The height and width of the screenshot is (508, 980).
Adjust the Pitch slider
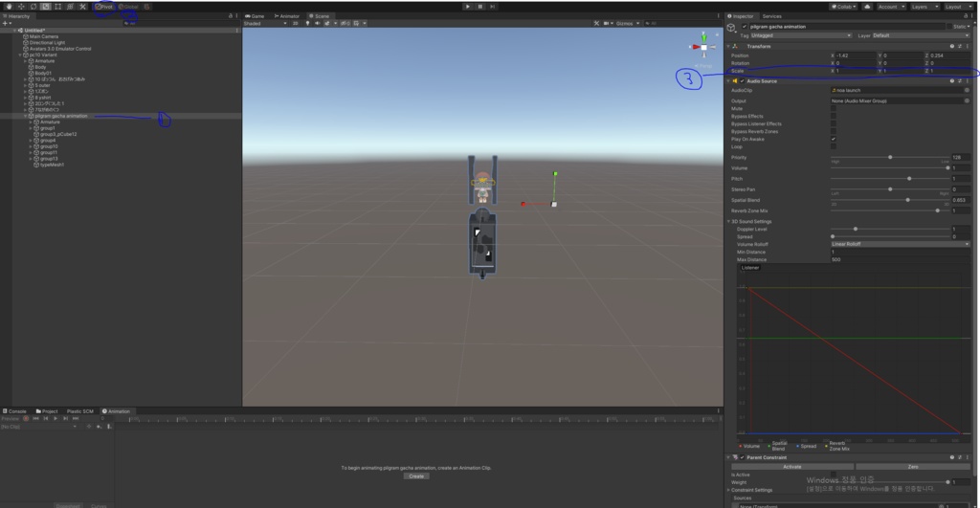pos(890,179)
